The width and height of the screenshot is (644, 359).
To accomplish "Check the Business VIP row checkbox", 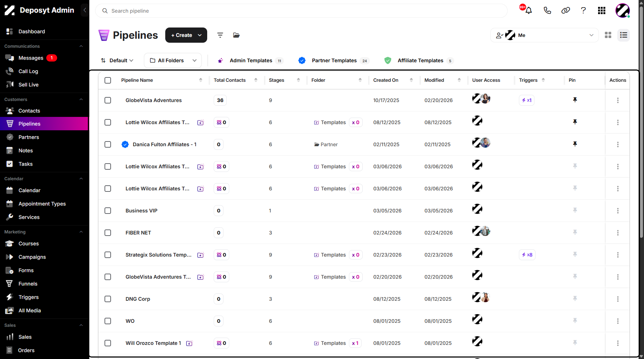I will point(108,211).
